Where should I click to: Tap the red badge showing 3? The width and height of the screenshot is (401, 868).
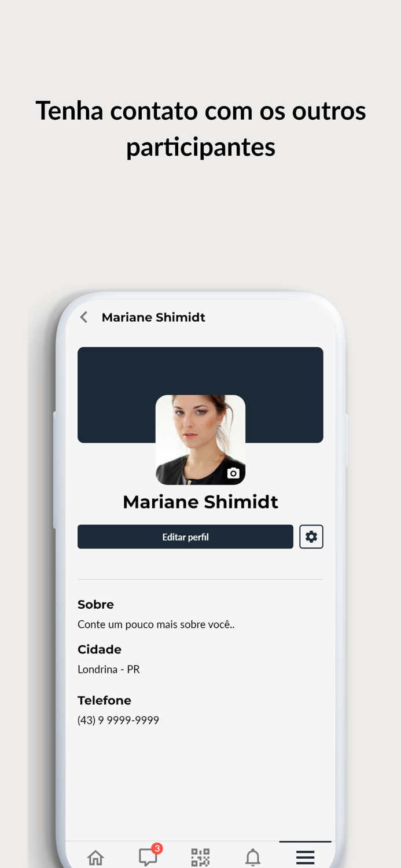pos(157,848)
